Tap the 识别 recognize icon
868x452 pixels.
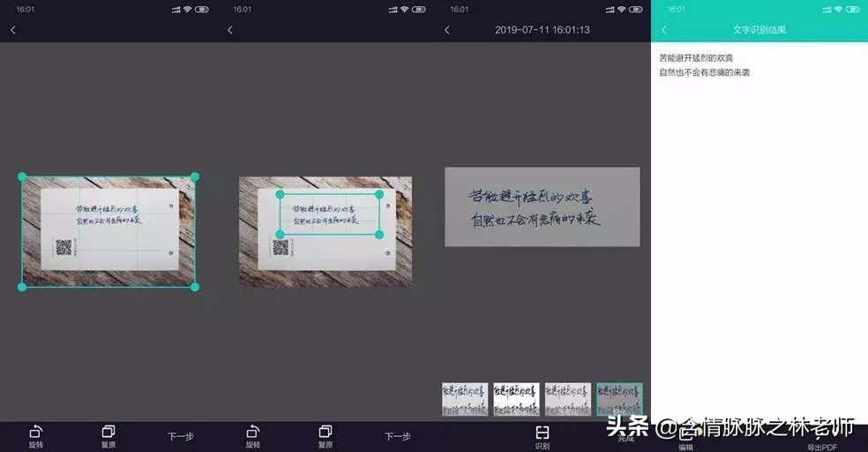(542, 432)
